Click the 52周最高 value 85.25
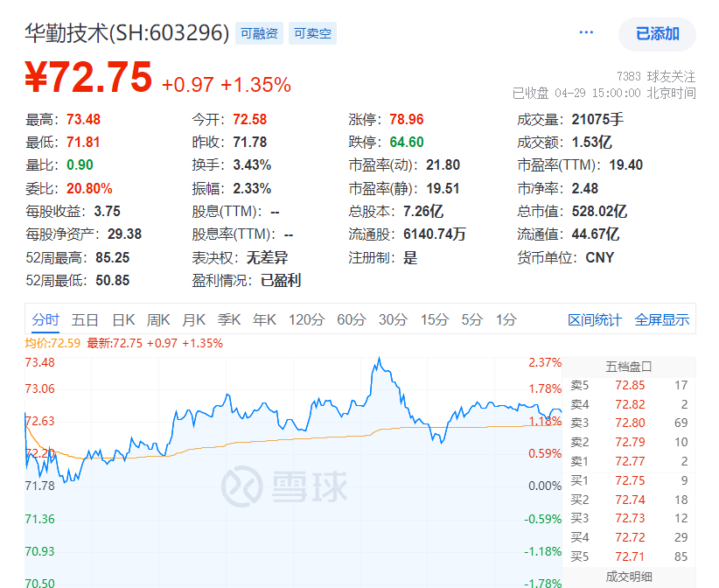719x588 pixels. tap(113, 258)
